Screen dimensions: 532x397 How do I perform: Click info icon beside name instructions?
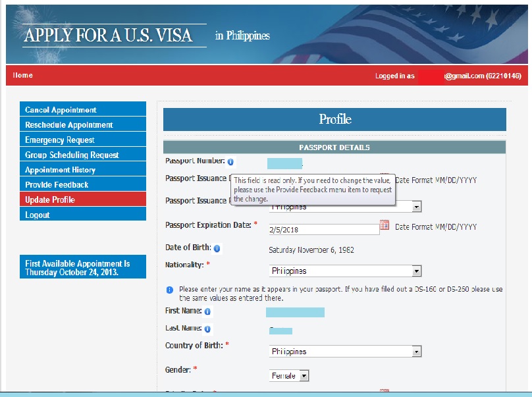click(x=170, y=290)
